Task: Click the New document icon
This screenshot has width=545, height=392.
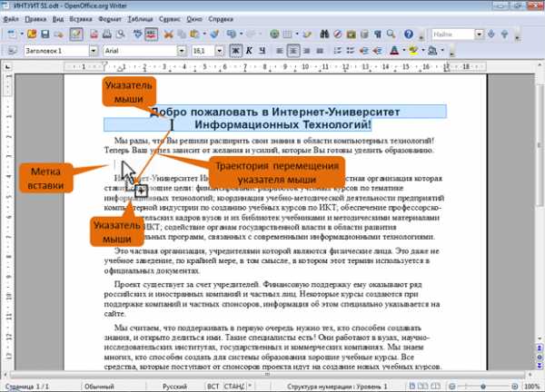Action: [x=12, y=34]
